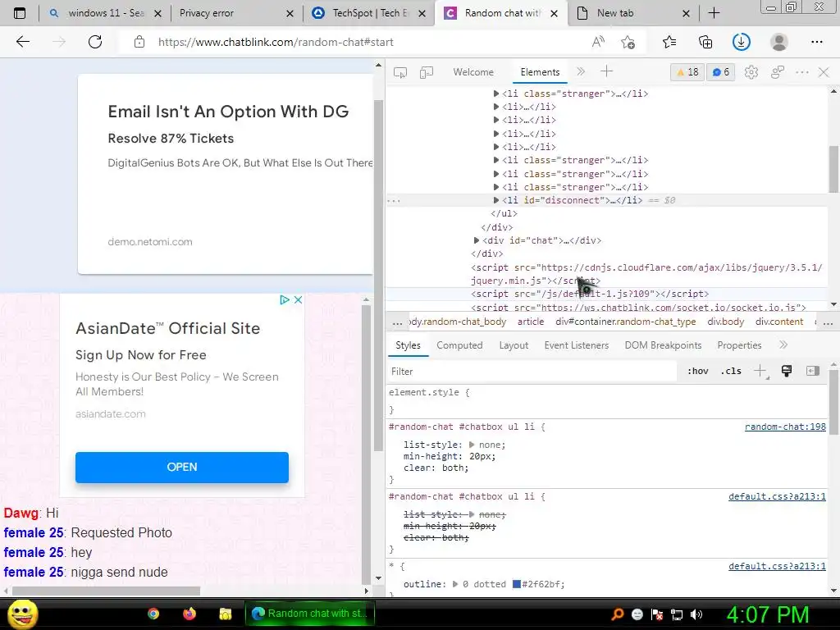Click the network tray icon

[x=677, y=614]
